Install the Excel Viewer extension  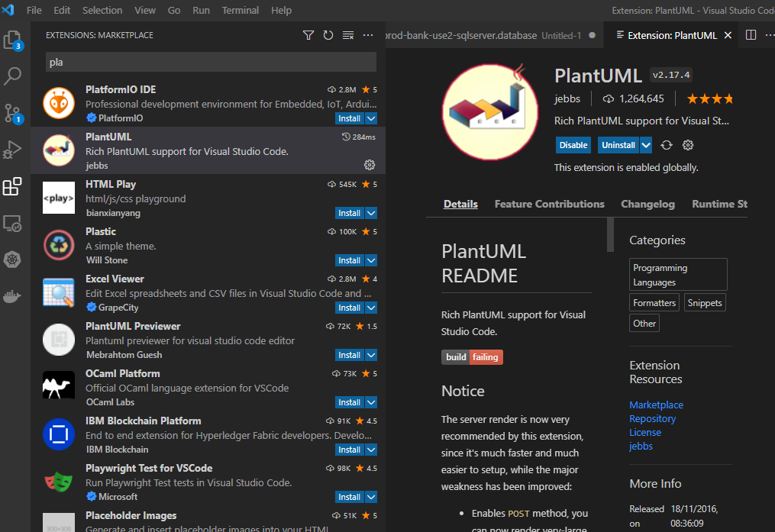350,308
